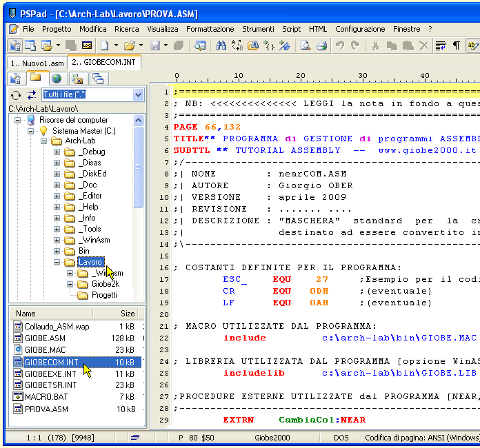The height and width of the screenshot is (448, 480).
Task: Collapse the Sistema Master (C:) node
Action: pos(30,131)
